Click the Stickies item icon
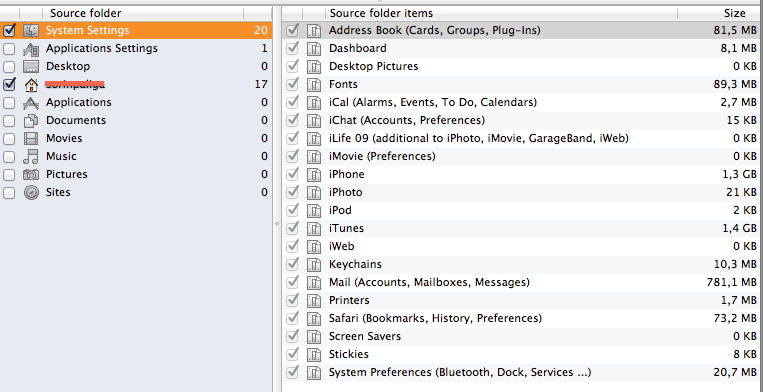 click(314, 354)
